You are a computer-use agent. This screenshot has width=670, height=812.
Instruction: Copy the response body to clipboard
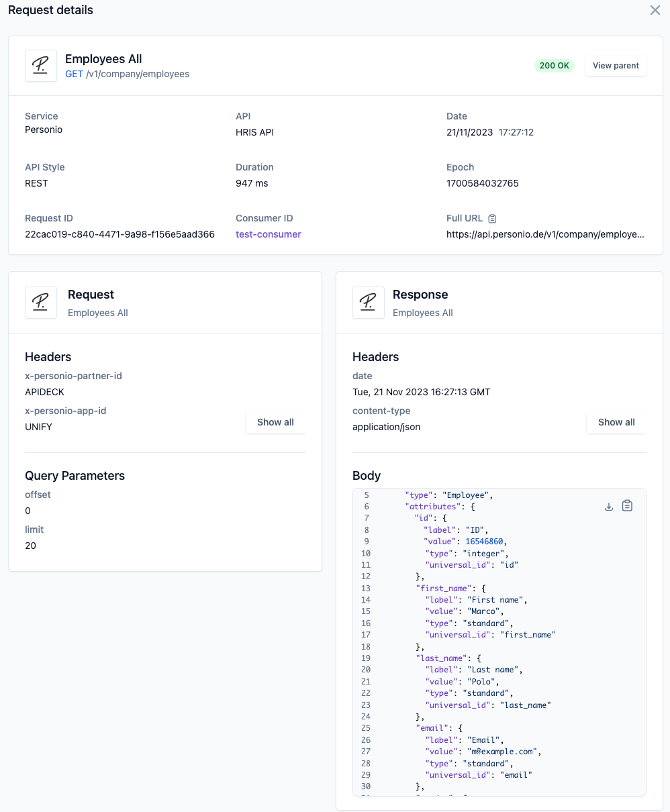tap(627, 505)
